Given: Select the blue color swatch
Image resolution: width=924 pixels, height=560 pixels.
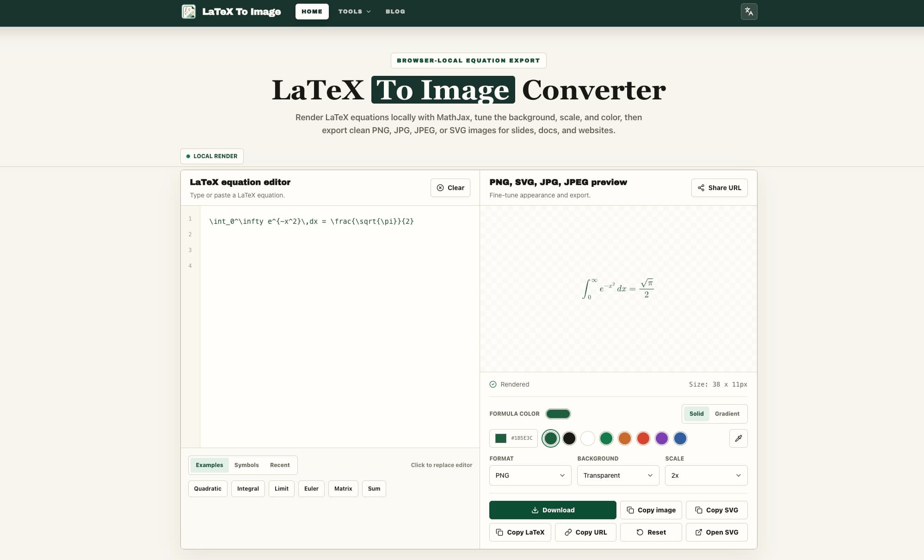Looking at the screenshot, I should click(x=680, y=438).
